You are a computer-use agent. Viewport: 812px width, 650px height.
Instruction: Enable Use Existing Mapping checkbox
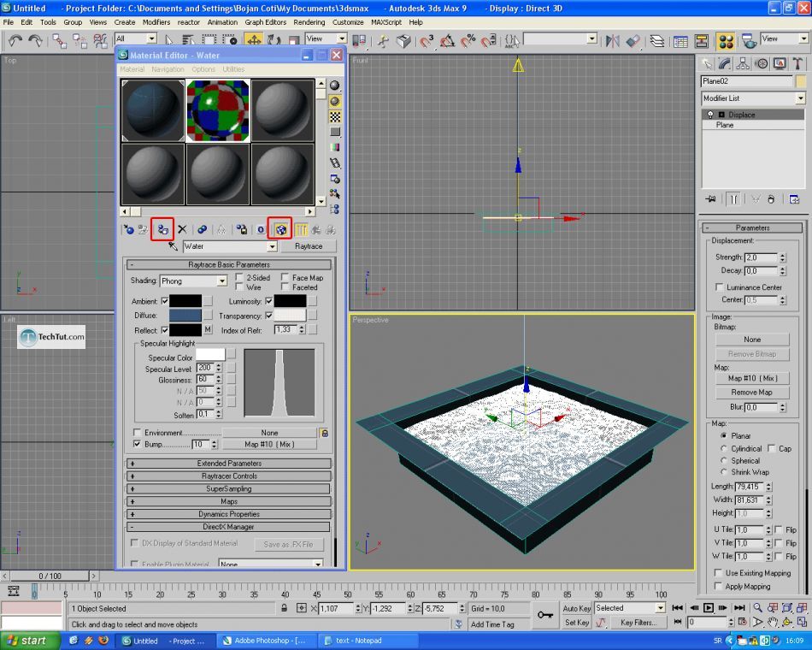pos(718,573)
